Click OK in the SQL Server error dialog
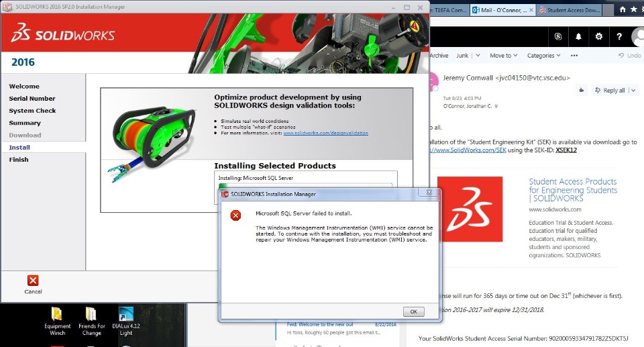The image size is (644, 347). coord(414,311)
